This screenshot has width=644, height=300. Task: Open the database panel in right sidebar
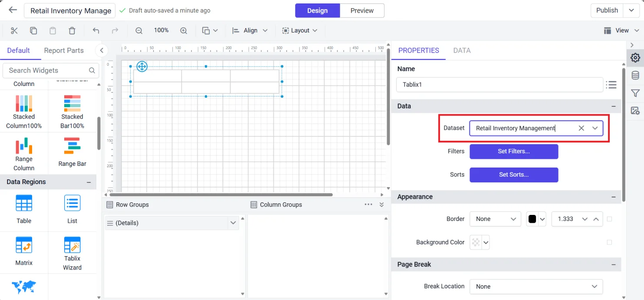[635, 75]
